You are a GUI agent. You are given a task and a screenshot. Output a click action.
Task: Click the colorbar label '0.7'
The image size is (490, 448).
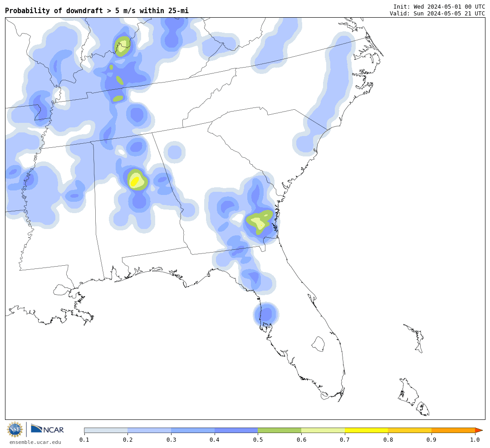click(x=345, y=440)
